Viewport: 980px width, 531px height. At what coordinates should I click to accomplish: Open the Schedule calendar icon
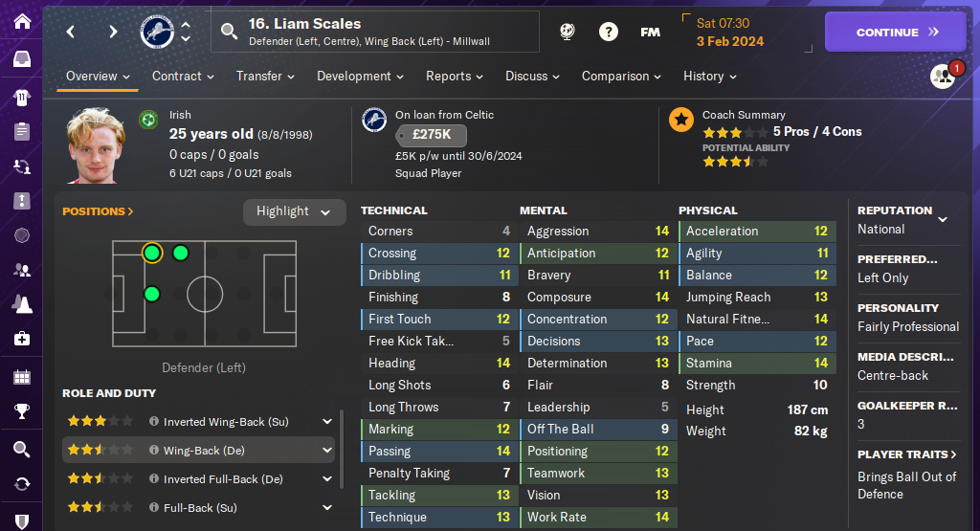21,376
